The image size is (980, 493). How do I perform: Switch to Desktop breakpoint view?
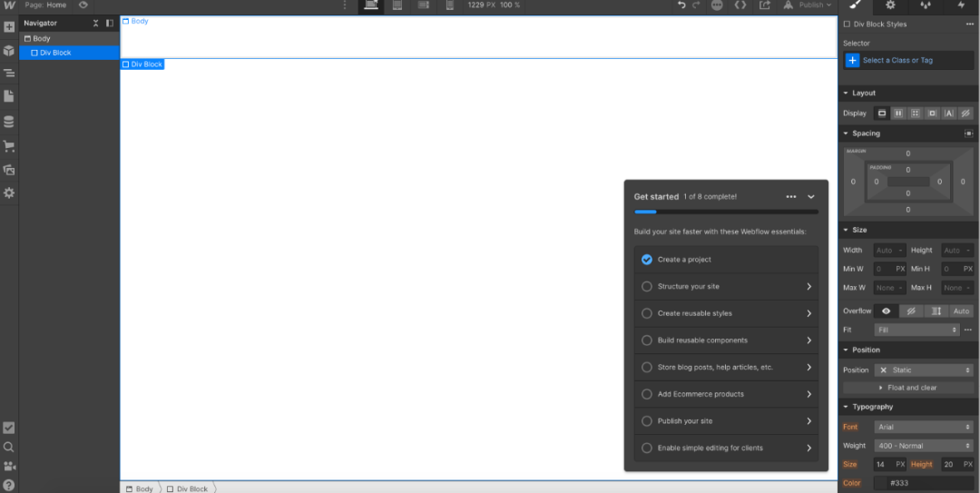371,5
